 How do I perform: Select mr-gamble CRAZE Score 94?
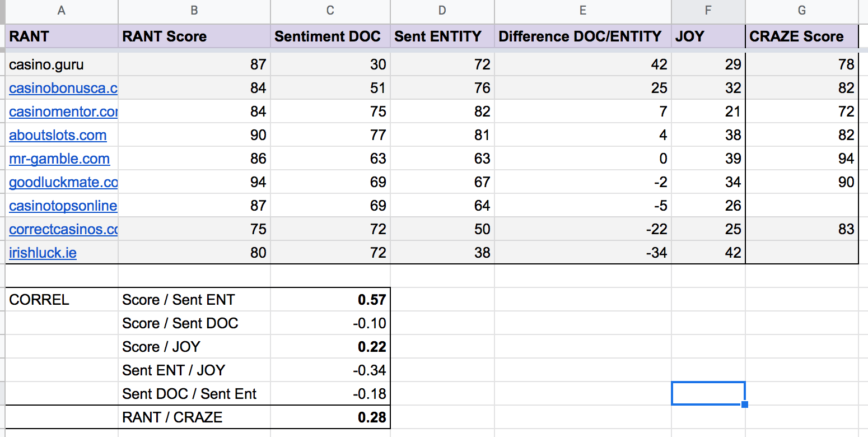coord(802,159)
